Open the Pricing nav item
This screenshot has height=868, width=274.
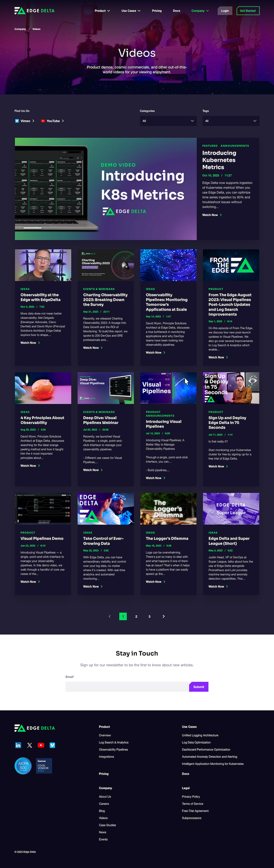click(x=157, y=11)
